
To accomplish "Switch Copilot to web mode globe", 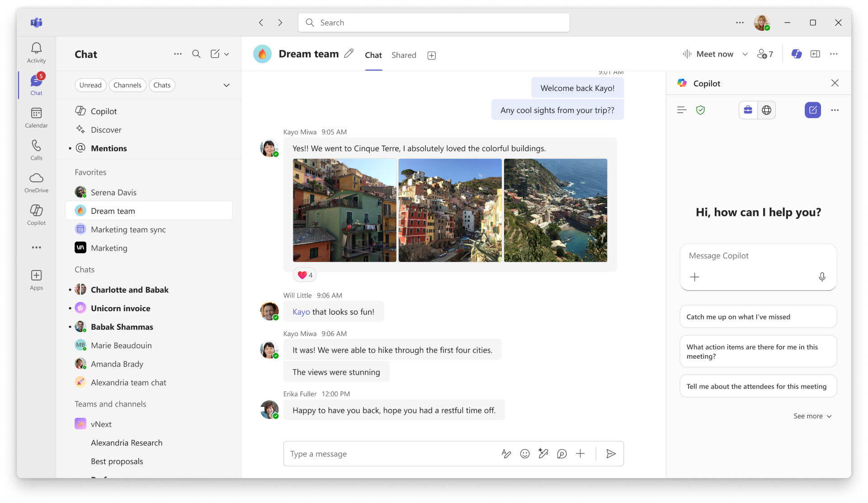I will tap(766, 110).
